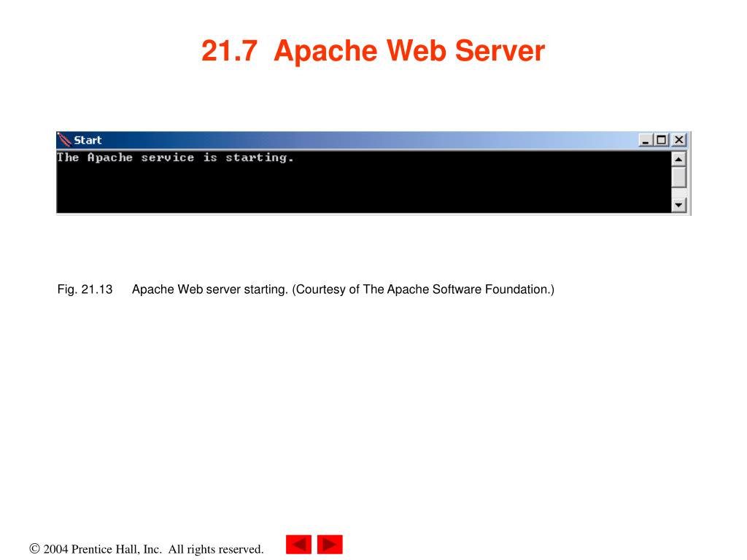
Task: Click 'The Apache service is starting.' console line
Action: 175,157
